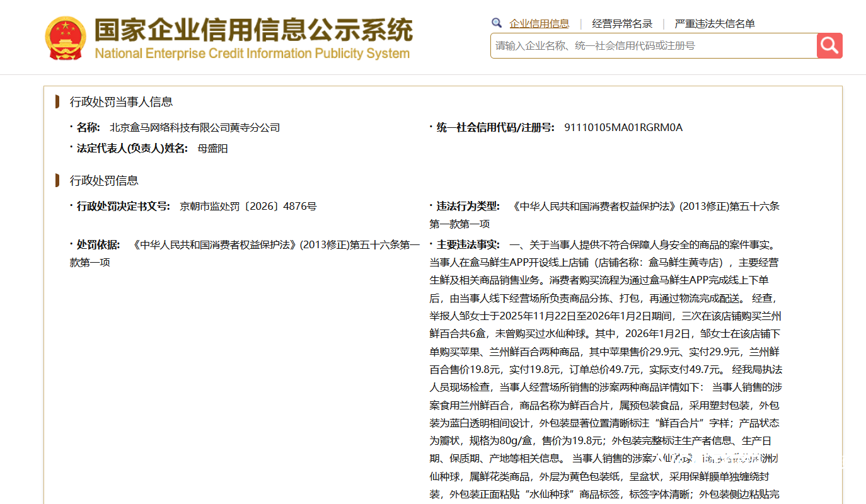
Task: Select the 经营异常名录 tab
Action: coord(622,24)
